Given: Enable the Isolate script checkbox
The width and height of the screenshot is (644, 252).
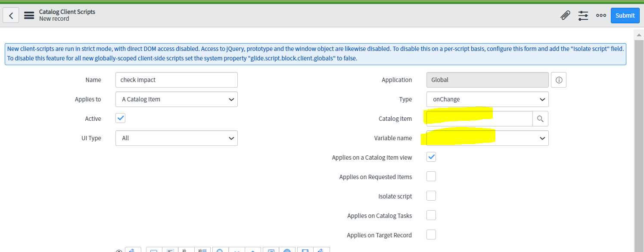Looking at the screenshot, I should click(x=431, y=195).
